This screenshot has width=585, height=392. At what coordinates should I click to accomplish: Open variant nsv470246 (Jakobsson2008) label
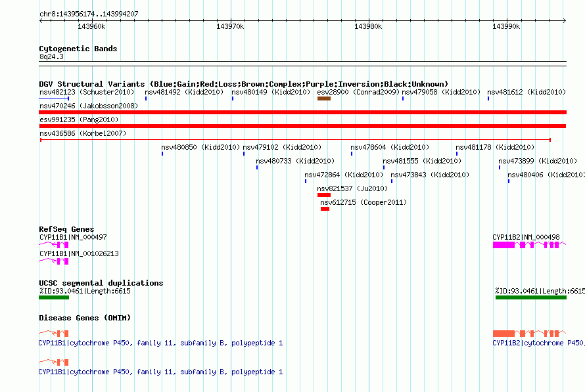[89, 106]
